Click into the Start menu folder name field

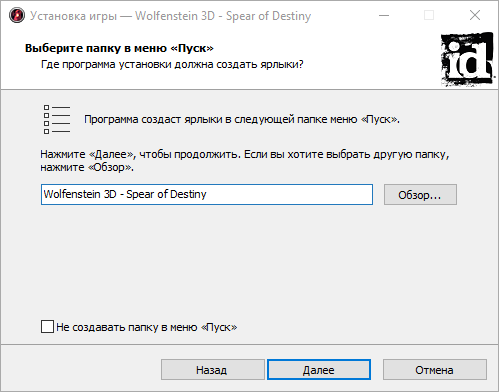[207, 194]
